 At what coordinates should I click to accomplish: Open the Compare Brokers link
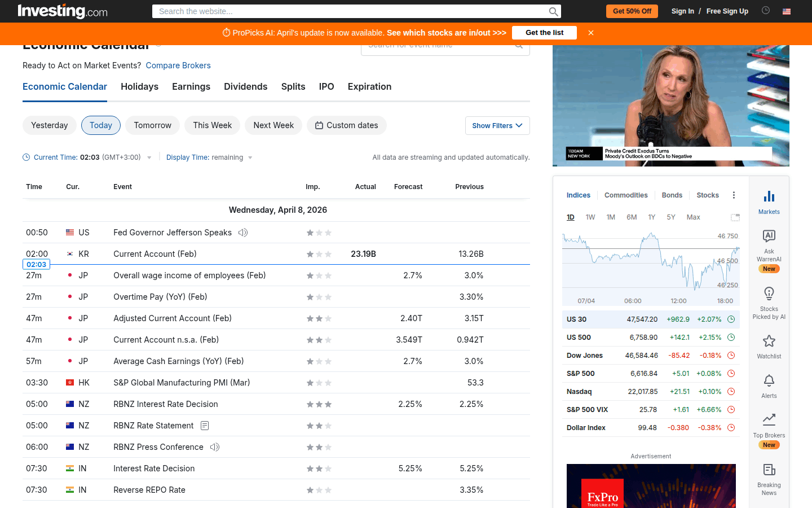178,65
